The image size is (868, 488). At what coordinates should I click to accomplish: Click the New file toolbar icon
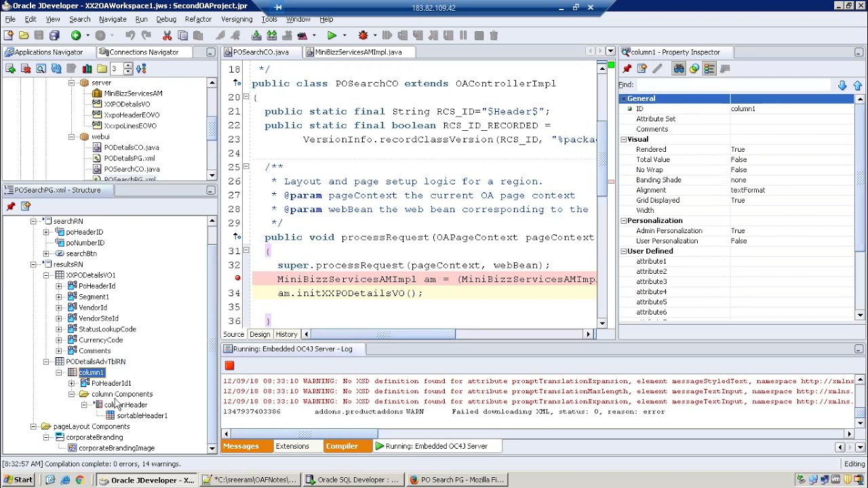coord(8,35)
